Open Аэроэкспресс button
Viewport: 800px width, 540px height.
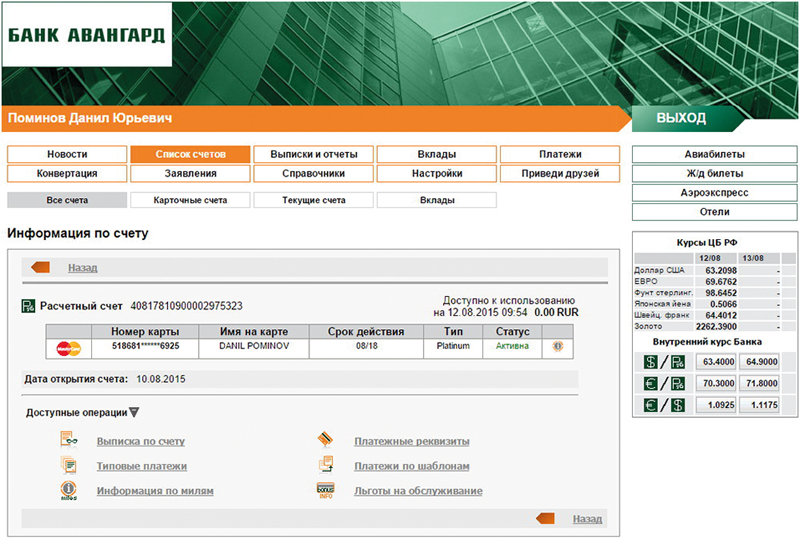coord(714,193)
